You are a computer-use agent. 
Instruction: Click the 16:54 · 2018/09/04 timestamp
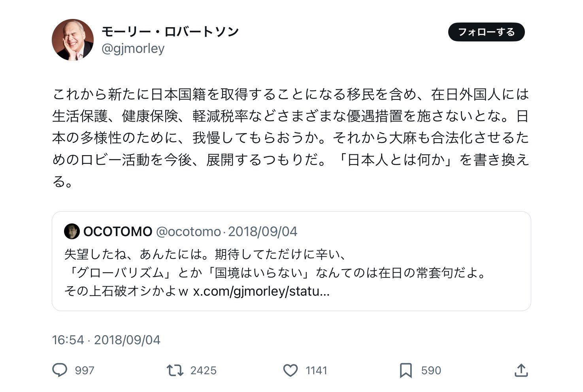106,340
